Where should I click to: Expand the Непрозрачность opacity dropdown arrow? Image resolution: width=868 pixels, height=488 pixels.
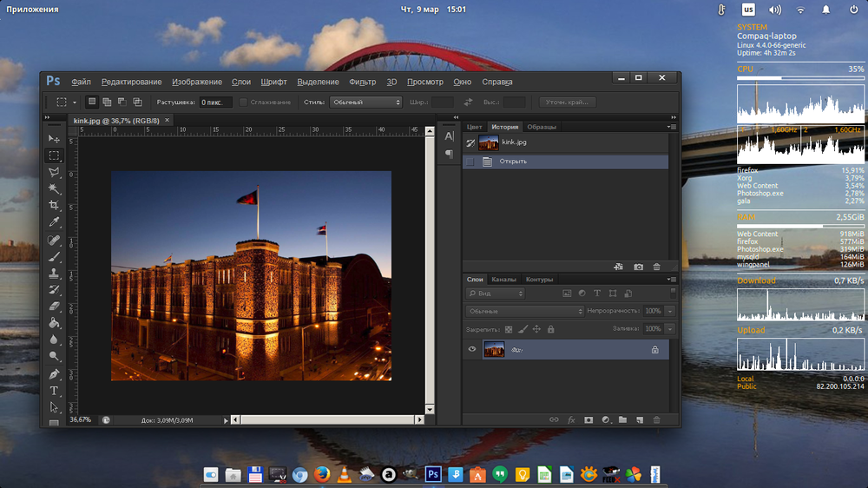click(670, 312)
